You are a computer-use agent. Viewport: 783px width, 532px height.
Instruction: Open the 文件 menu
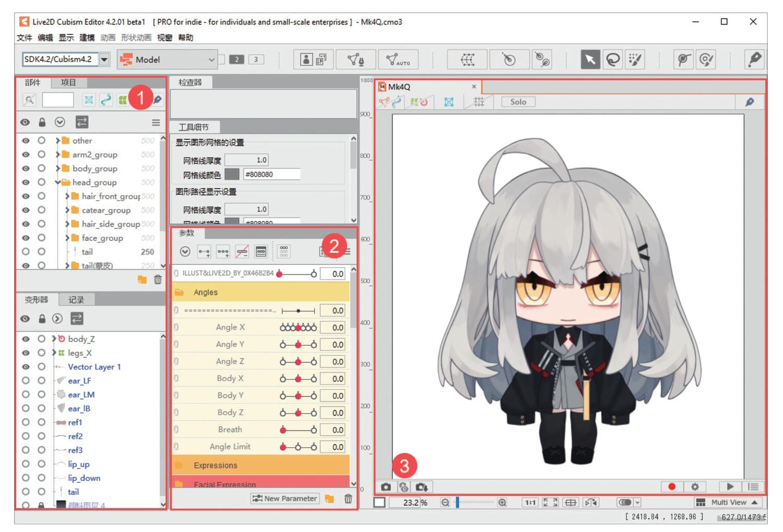click(24, 38)
